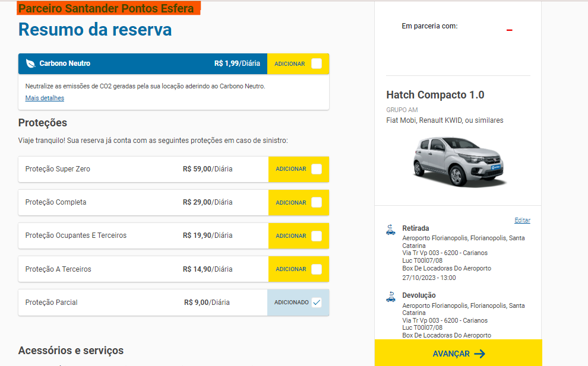Screen dimensions: 588x366
Task: Click the Adicionado label for Proteção Parcial
Action: point(292,303)
